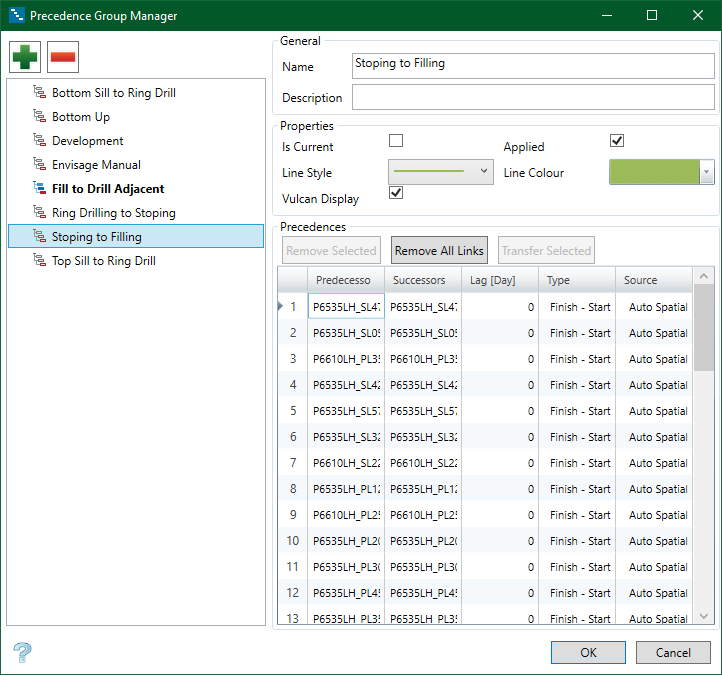The image size is (722, 675).
Task: Uncheck the Applied checkbox
Action: (x=617, y=142)
